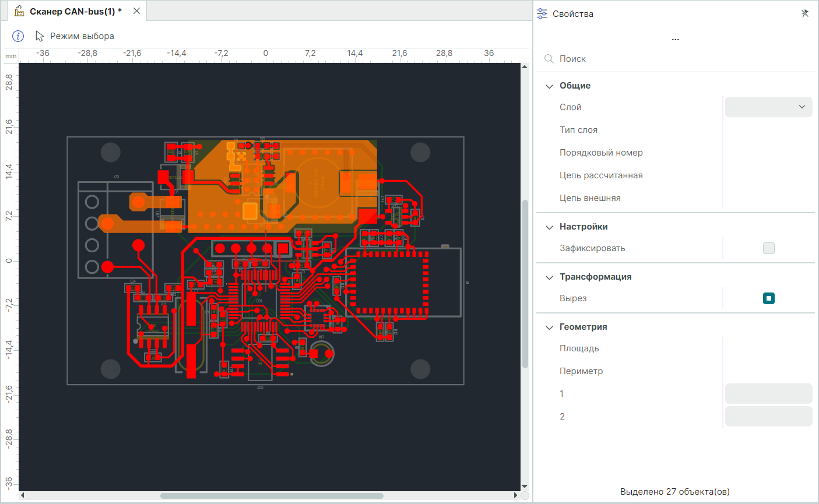Close the Сканер CAN-bus(1) tab
This screenshot has height=504, width=819.
(x=136, y=11)
